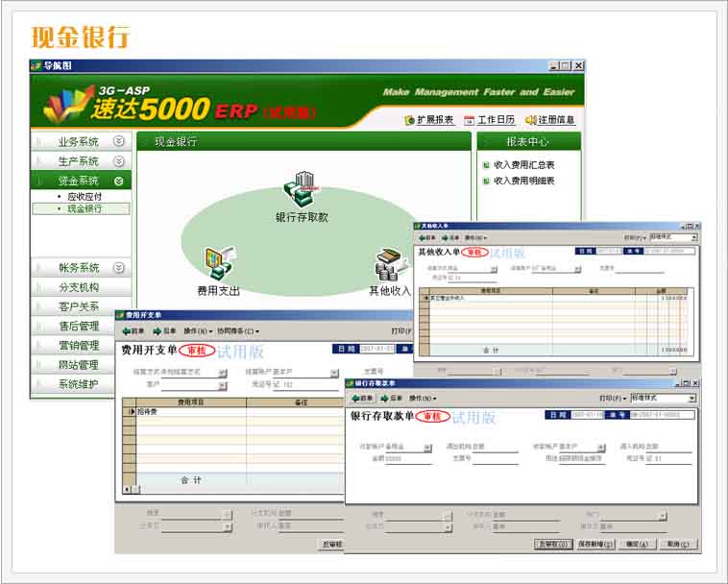Open 收入费用汇总表 report link
The height and width of the screenshot is (584, 728).
coord(523,165)
